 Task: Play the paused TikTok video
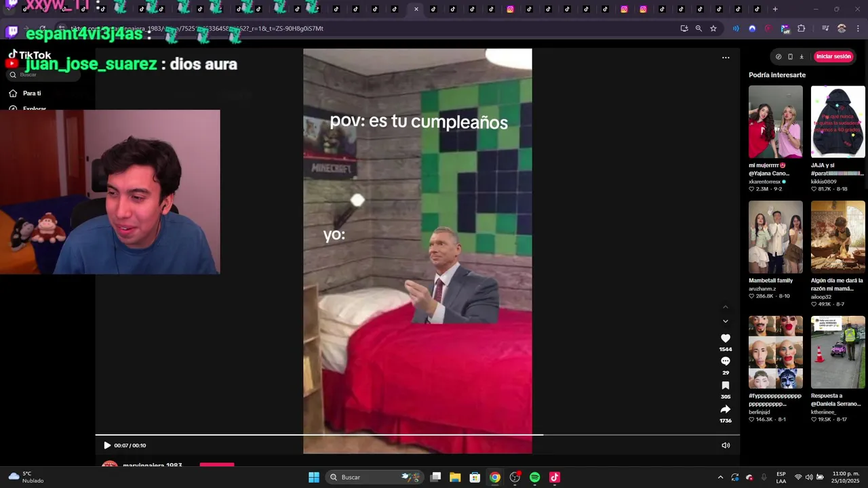106,445
